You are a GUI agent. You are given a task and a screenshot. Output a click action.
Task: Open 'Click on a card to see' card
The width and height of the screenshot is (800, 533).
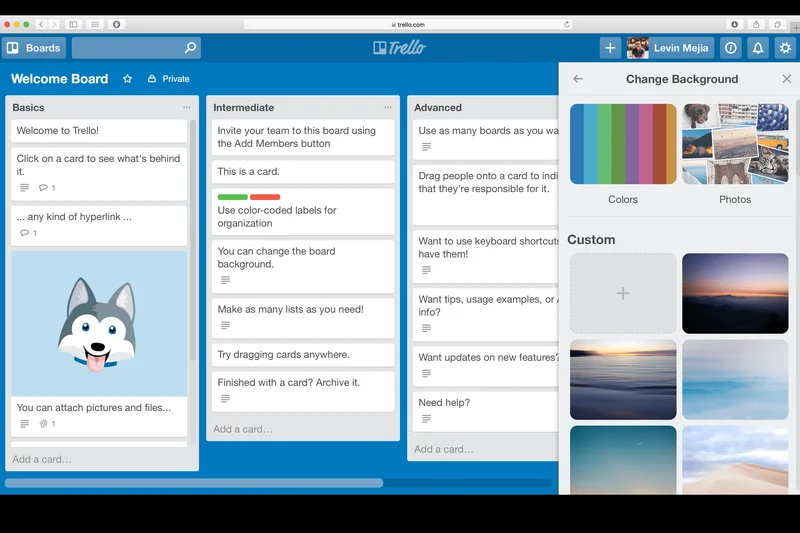pyautogui.click(x=99, y=173)
